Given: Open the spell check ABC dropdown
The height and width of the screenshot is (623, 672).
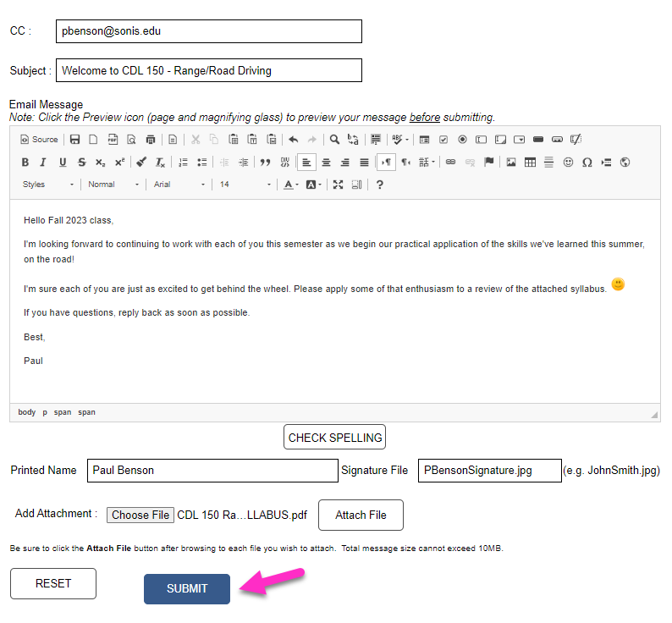Looking at the screenshot, I should pyautogui.click(x=400, y=140).
